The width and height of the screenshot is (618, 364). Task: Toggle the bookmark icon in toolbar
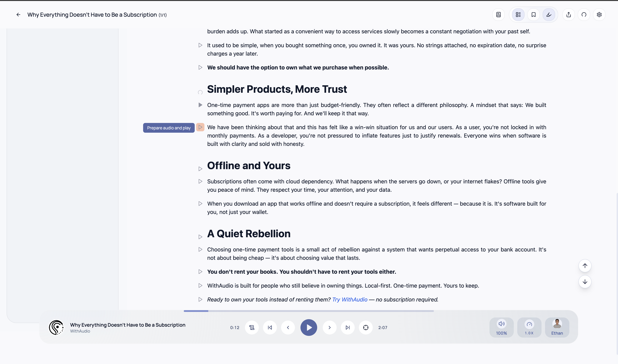click(533, 15)
